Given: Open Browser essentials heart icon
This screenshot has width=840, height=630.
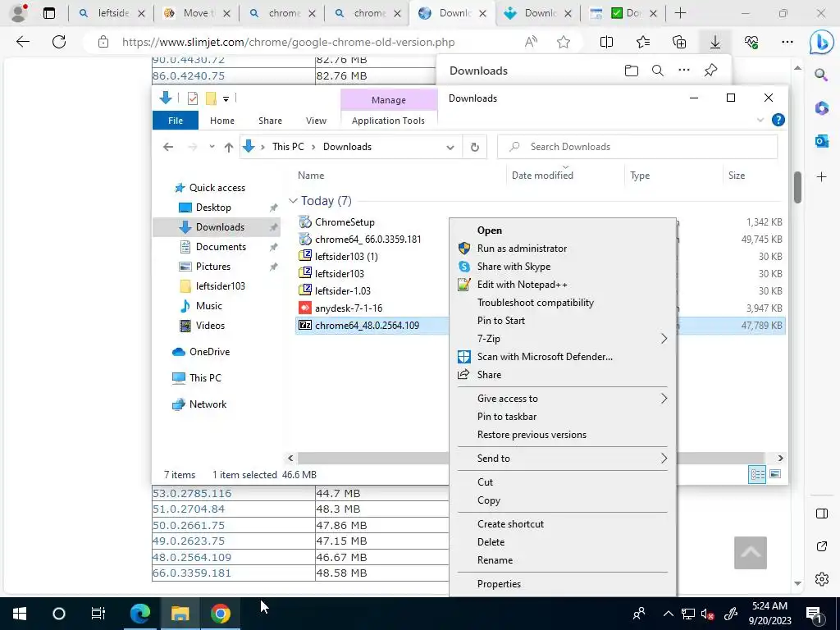Looking at the screenshot, I should pyautogui.click(x=751, y=42).
